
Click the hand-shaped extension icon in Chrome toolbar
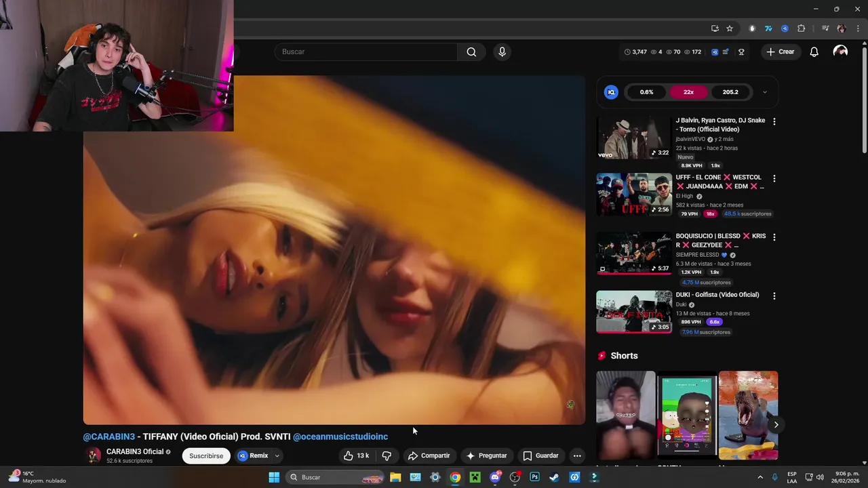click(752, 28)
